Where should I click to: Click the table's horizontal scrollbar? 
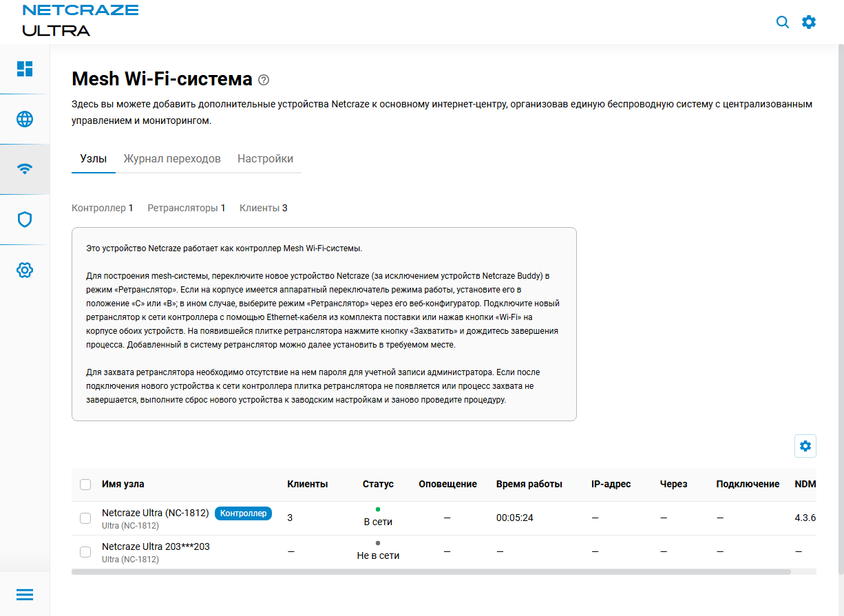[431, 571]
